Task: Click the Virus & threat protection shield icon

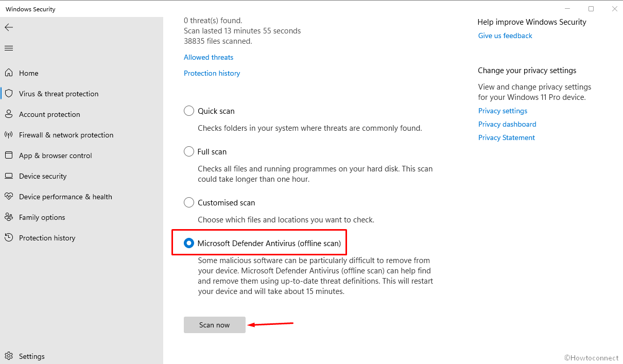Action: (9, 94)
